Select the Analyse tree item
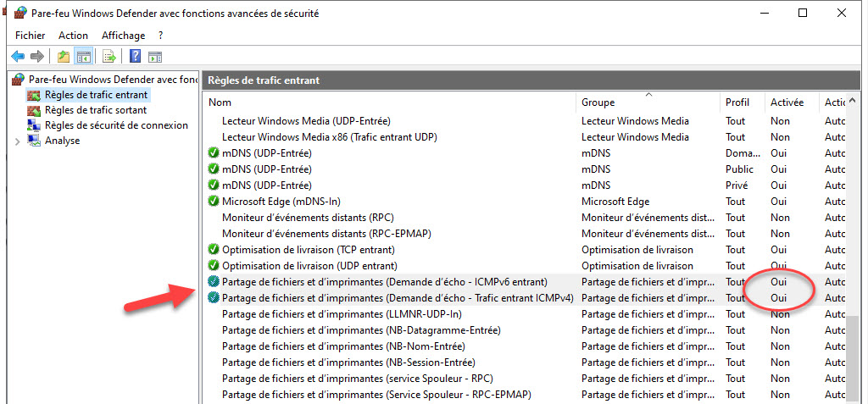868x404 pixels. coord(62,141)
